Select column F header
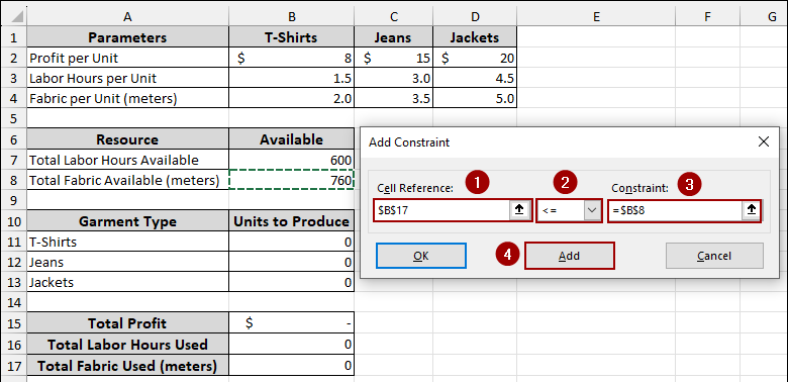 [708, 17]
